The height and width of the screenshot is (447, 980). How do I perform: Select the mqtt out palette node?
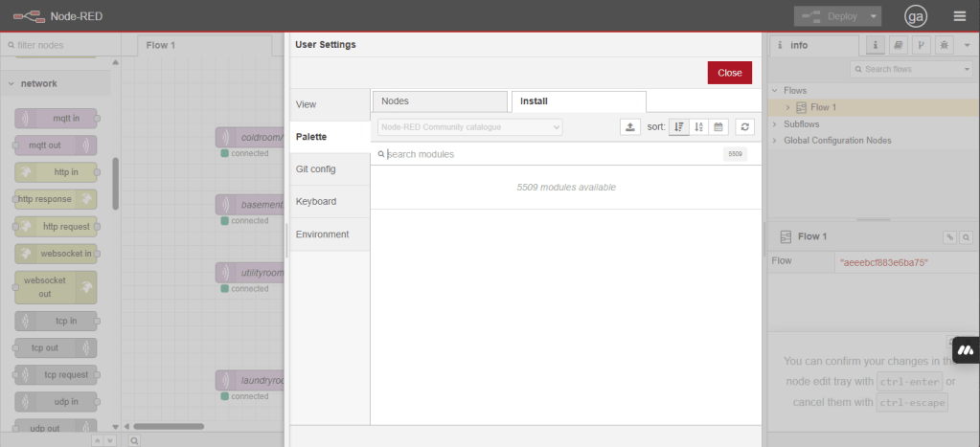click(56, 145)
